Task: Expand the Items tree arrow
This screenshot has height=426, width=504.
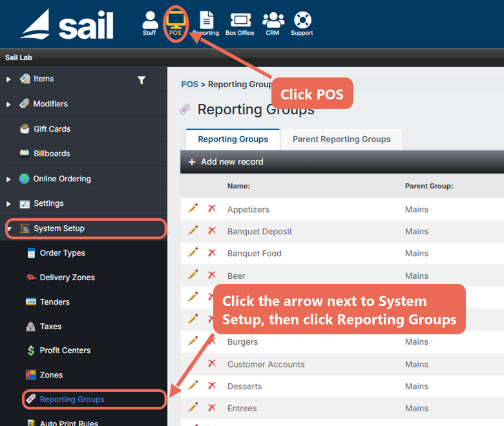Action: pyautogui.click(x=8, y=79)
